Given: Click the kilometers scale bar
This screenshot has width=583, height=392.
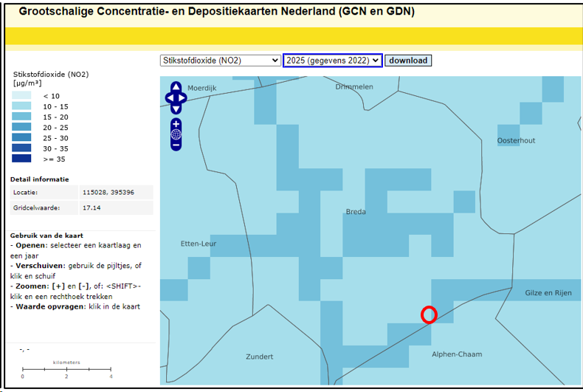Looking at the screenshot, I should (x=66, y=368).
